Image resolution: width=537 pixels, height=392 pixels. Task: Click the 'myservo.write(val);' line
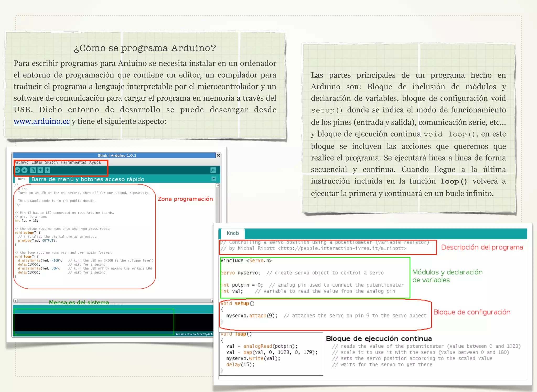(x=253, y=358)
